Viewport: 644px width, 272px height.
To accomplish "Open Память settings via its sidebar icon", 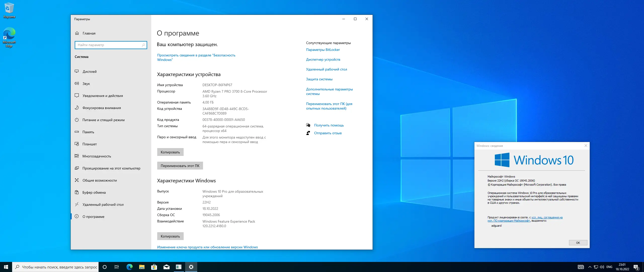I will pyautogui.click(x=77, y=132).
